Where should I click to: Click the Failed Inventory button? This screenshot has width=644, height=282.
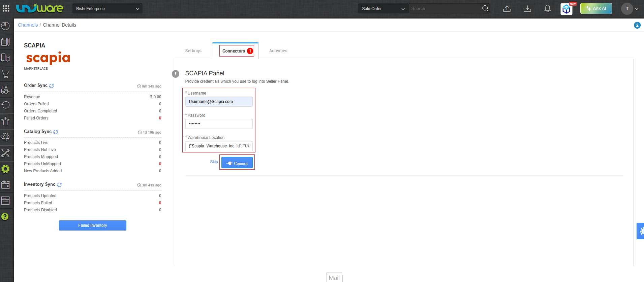[x=93, y=225]
